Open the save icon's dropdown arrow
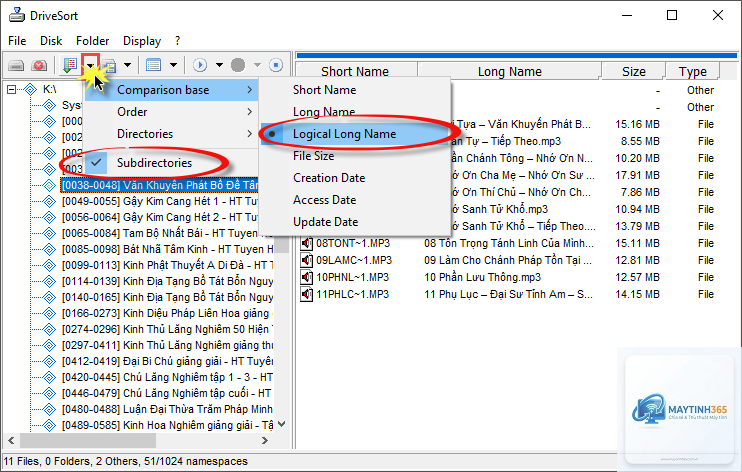 [127, 65]
